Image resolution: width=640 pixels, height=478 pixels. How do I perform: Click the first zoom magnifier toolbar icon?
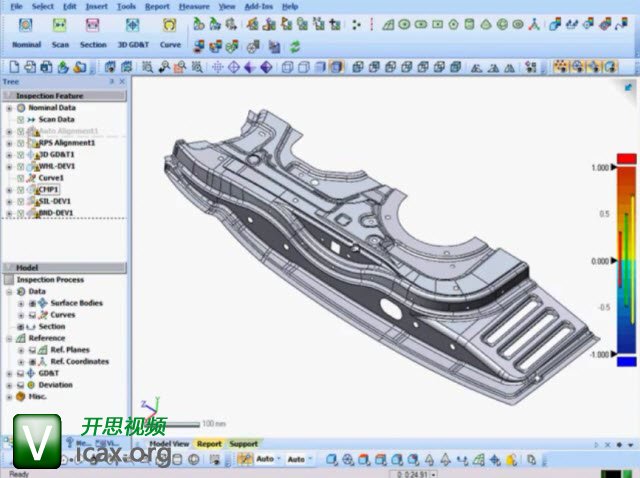(x=147, y=67)
